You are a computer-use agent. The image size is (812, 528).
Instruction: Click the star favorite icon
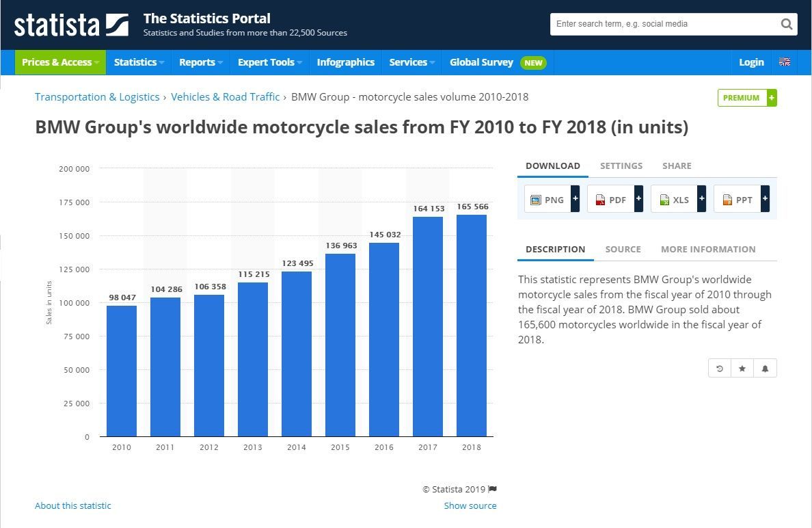pyautogui.click(x=742, y=369)
